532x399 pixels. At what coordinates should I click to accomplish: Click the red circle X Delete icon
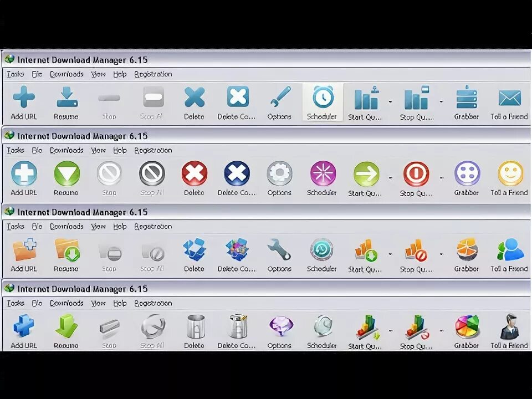pos(195,173)
